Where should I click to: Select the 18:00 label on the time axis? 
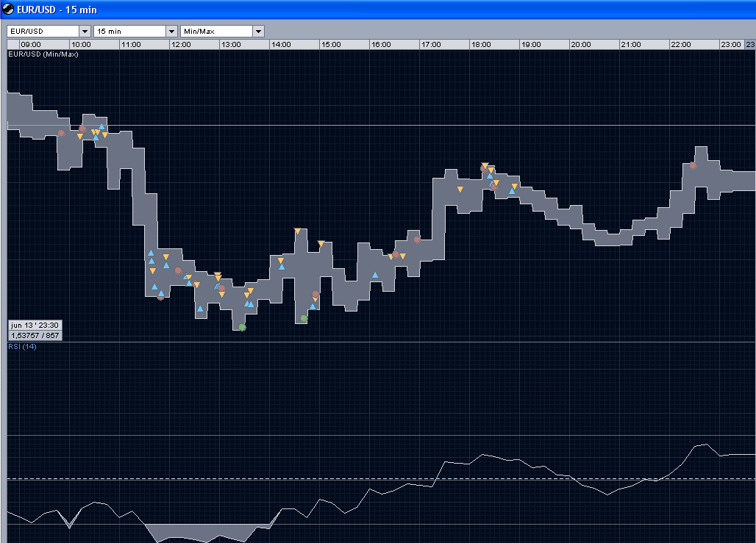481,45
